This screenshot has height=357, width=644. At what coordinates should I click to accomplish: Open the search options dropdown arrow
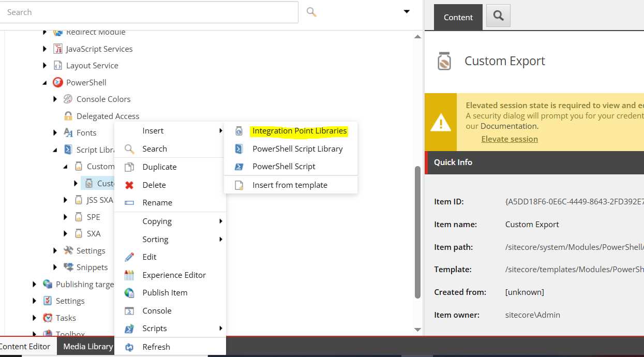coord(407,11)
